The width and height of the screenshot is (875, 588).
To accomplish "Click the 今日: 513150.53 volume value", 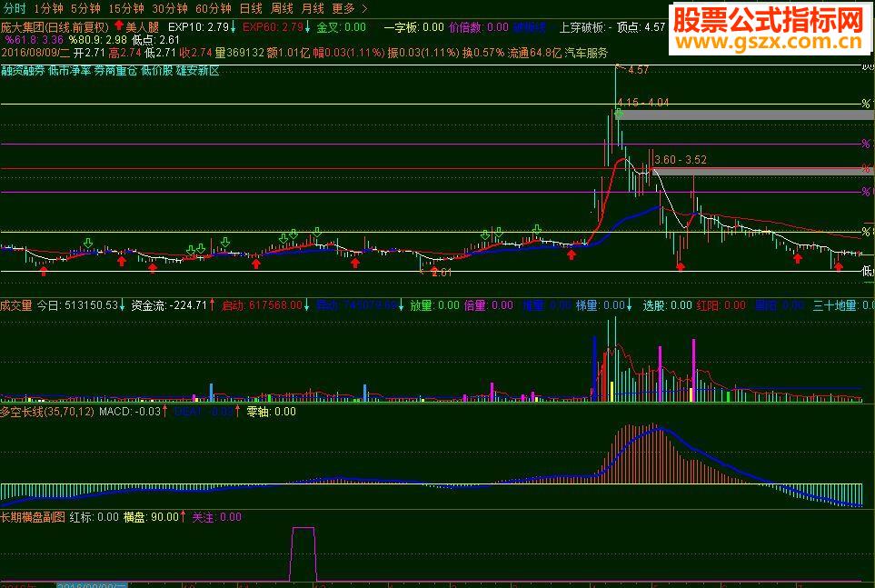I will point(77,305).
